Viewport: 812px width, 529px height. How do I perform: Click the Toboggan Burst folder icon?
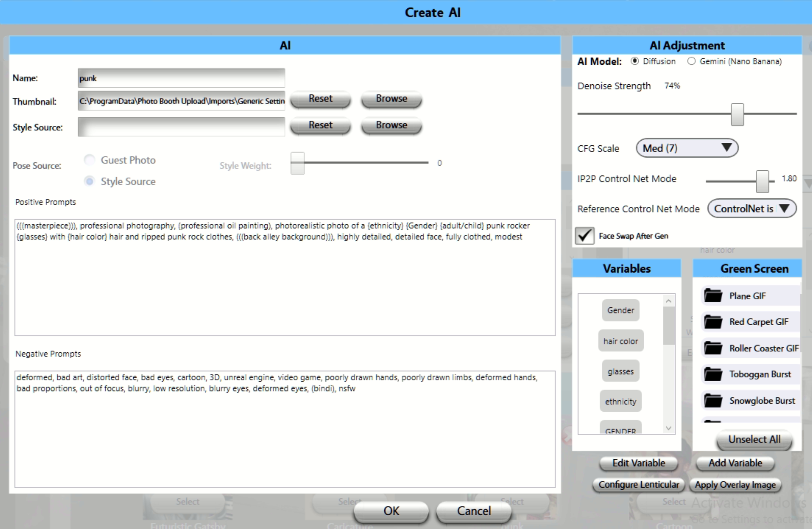pyautogui.click(x=713, y=374)
